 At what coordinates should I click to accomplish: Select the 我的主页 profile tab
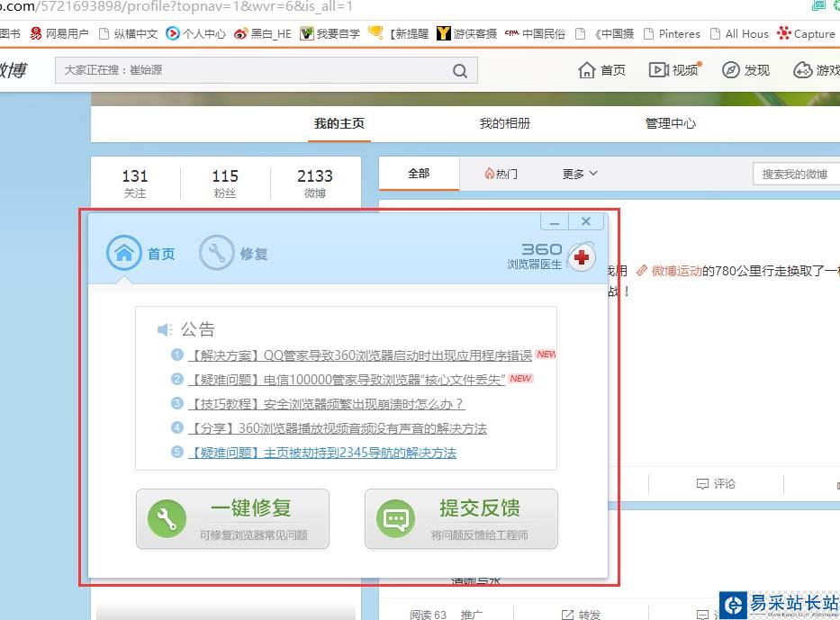coord(339,123)
